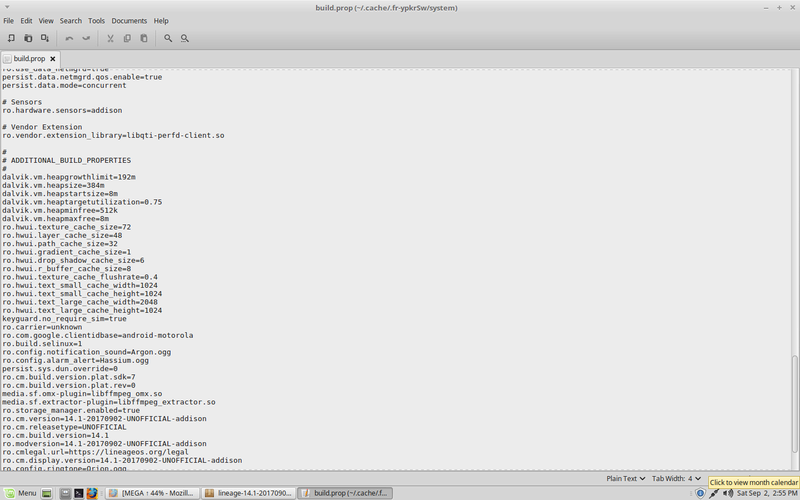Screen dimensions: 800x500
Task: Click the text 'ro.hardware.sensors=addison'
Action: click(x=62, y=110)
